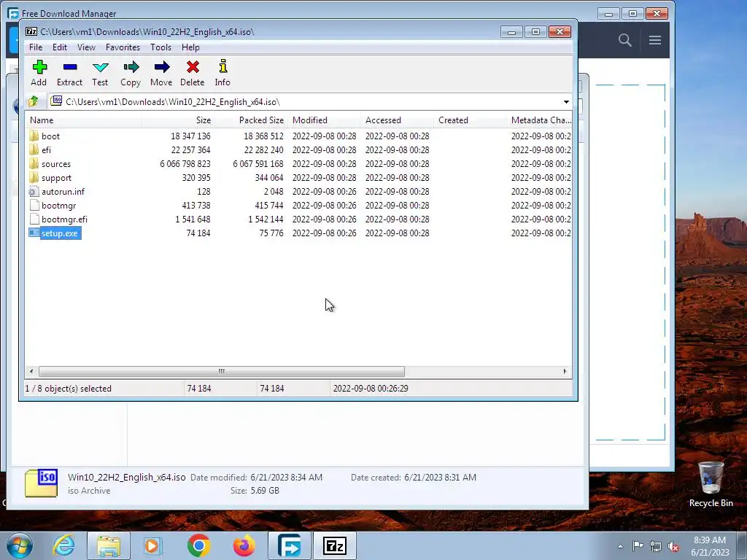Expand the 7-Zip address bar dropdown

tap(566, 102)
